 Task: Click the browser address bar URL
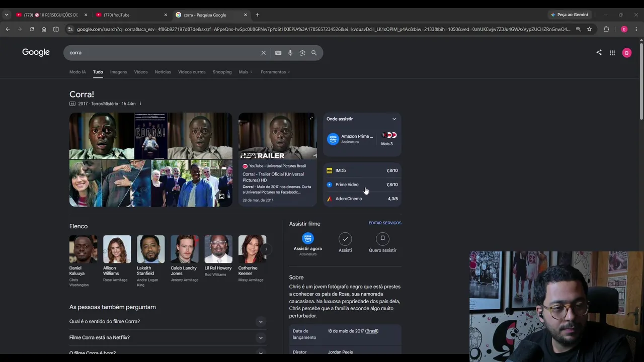[324, 29]
